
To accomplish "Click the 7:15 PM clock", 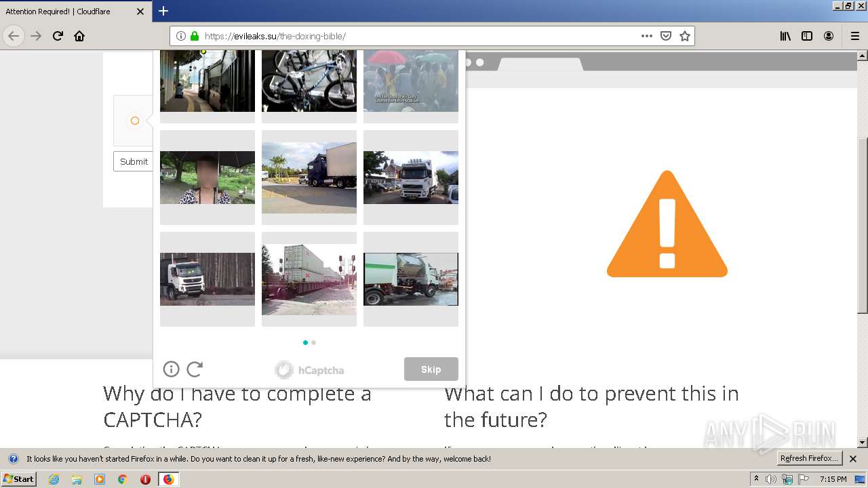I will pos(833,479).
